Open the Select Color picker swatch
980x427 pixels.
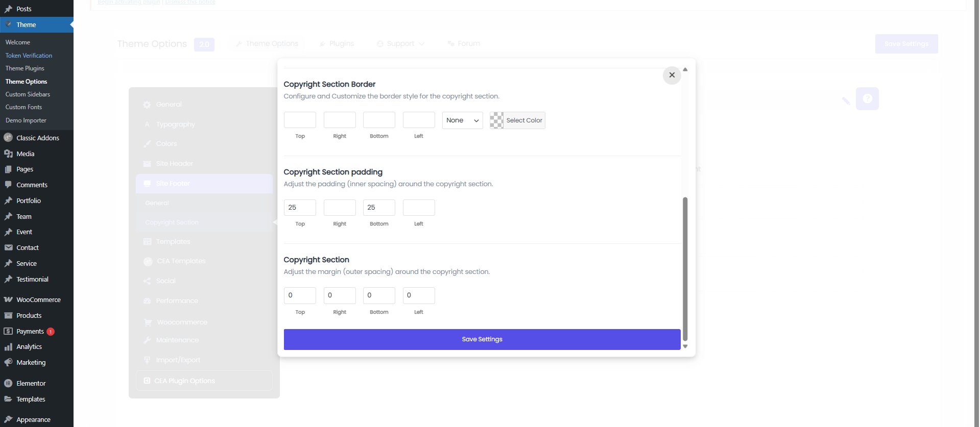[496, 120]
